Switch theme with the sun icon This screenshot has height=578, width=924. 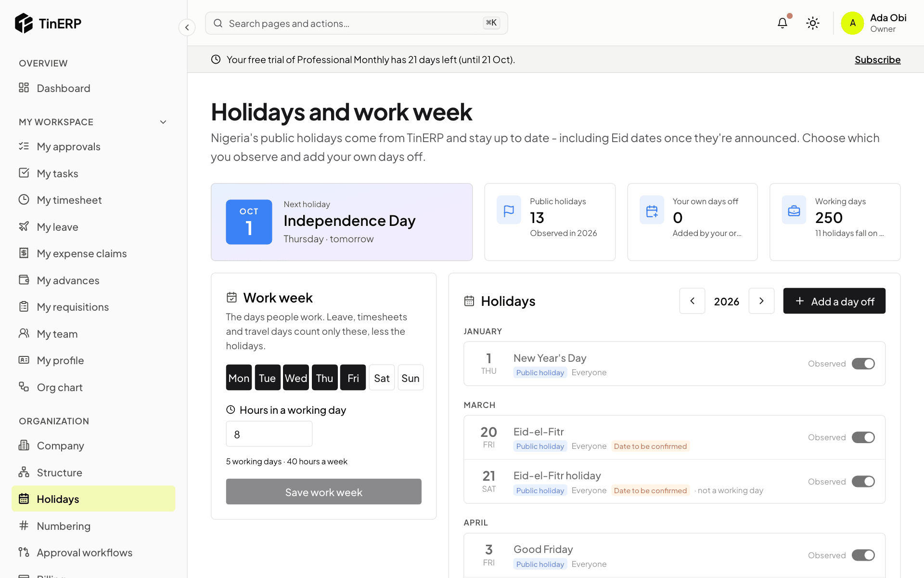(813, 23)
